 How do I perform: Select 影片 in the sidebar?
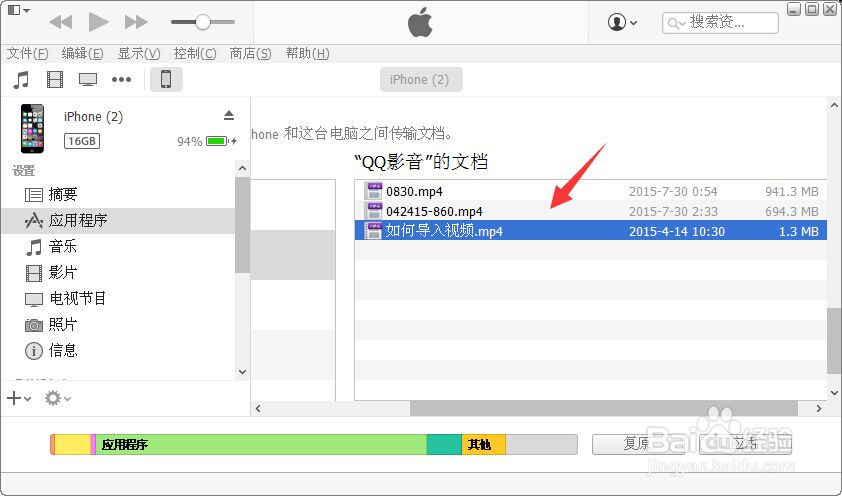(118, 273)
